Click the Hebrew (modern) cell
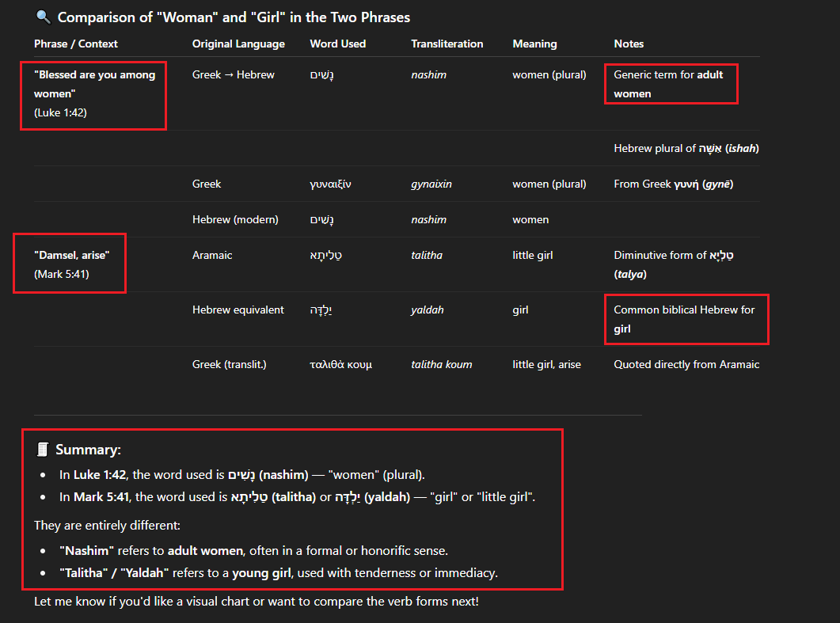Image resolution: width=840 pixels, height=623 pixels. coord(235,219)
